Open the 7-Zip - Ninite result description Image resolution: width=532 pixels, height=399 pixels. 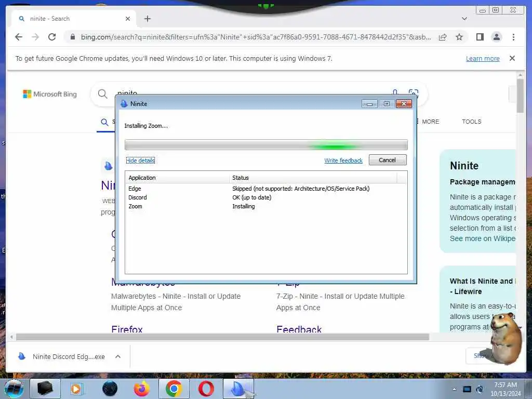[340, 302]
